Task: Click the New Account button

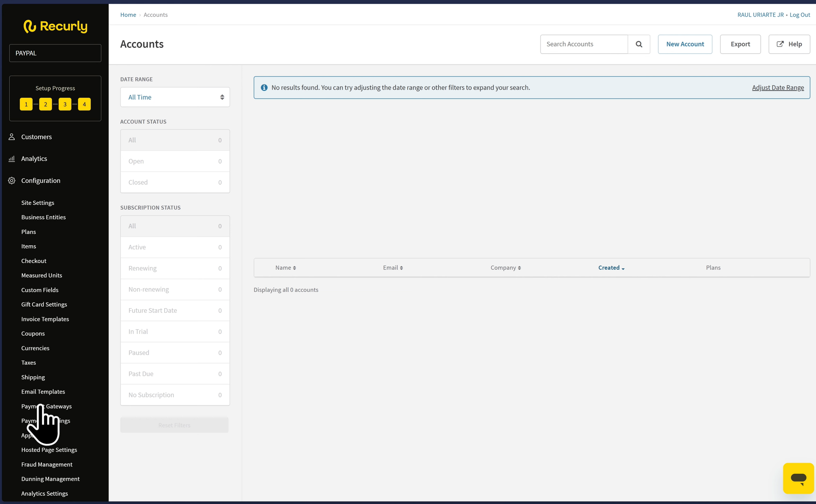Action: (x=684, y=44)
